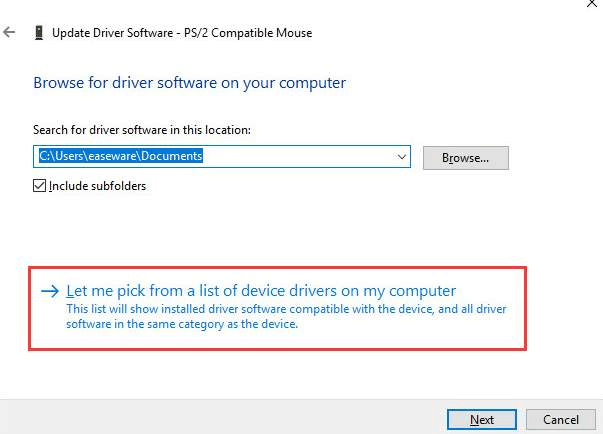Click "easeware" in the folder path

118,157
